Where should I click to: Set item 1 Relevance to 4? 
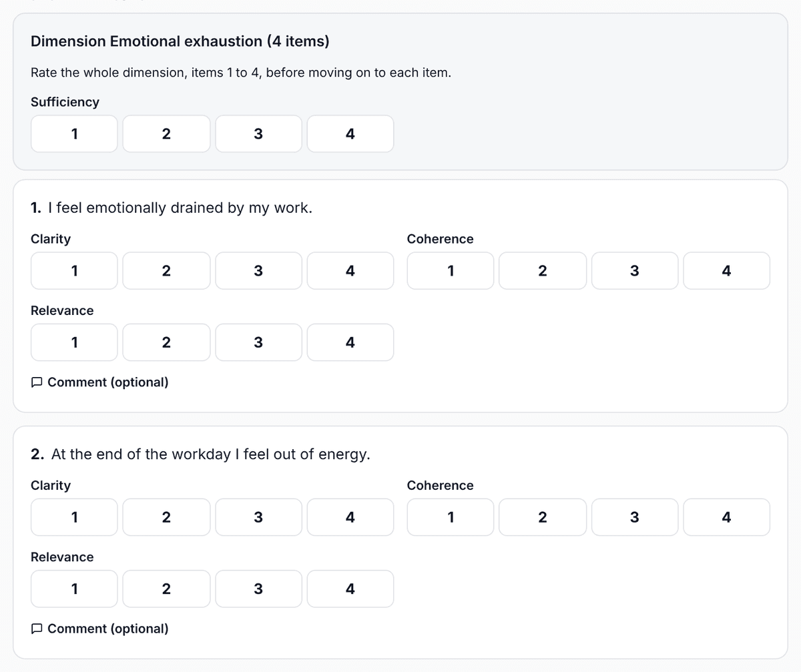350,342
